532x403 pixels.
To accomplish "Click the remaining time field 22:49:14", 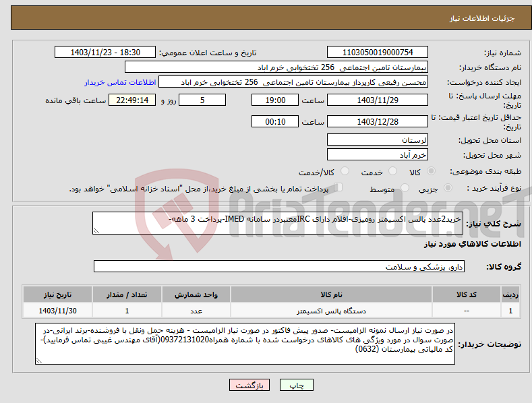I will coord(132,100).
